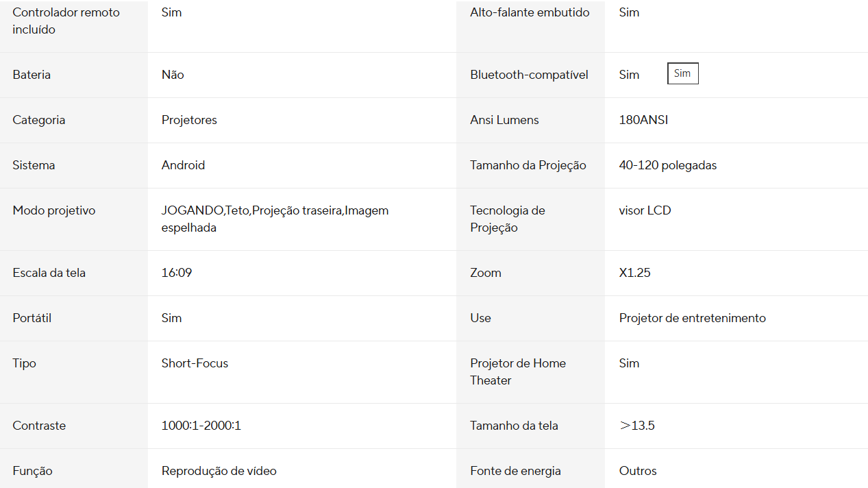This screenshot has width=868, height=488.
Task: Click the "X1.25" zoom value
Action: pyautogui.click(x=634, y=273)
